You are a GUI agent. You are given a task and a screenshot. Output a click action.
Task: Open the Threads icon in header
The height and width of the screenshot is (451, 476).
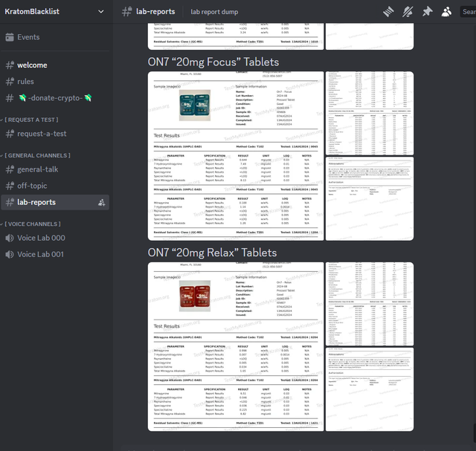(388, 12)
